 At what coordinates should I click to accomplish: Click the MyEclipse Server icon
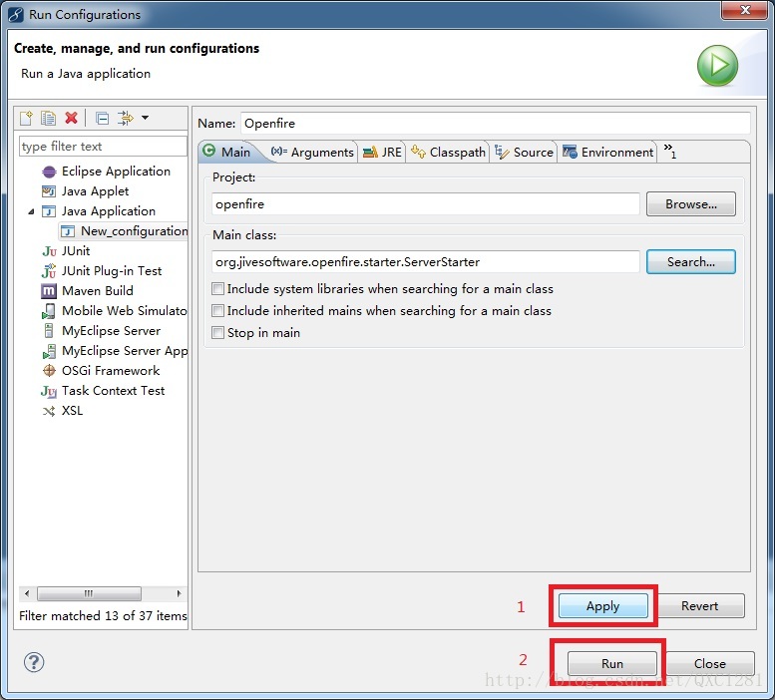(x=49, y=330)
